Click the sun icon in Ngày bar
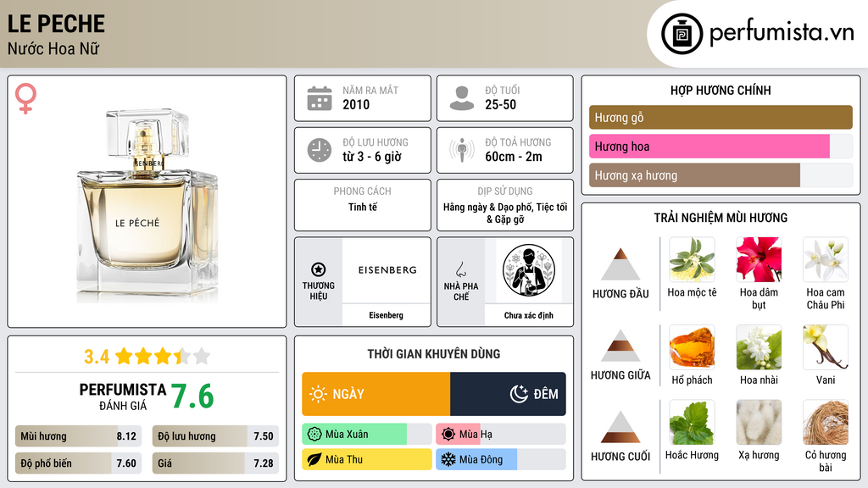Image resolution: width=868 pixels, height=488 pixels. click(319, 394)
